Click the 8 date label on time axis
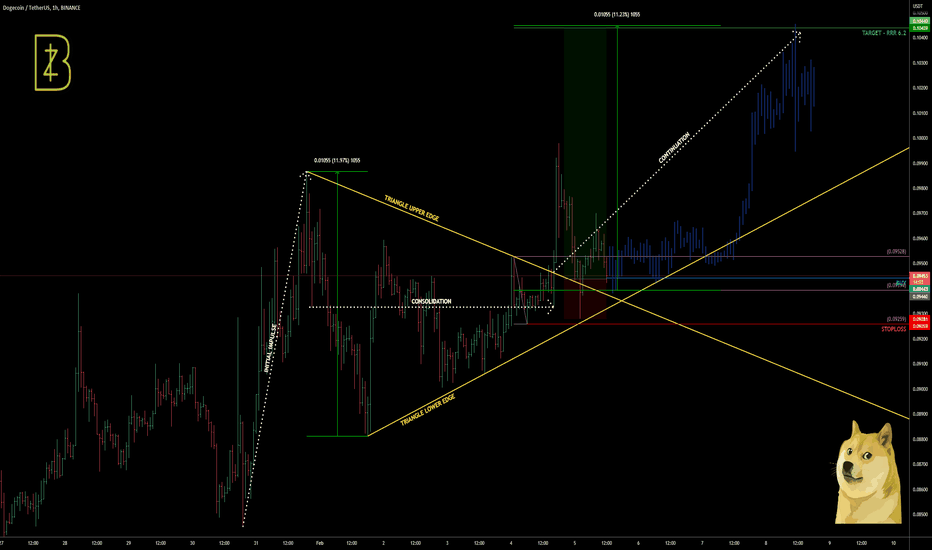 coord(766,543)
